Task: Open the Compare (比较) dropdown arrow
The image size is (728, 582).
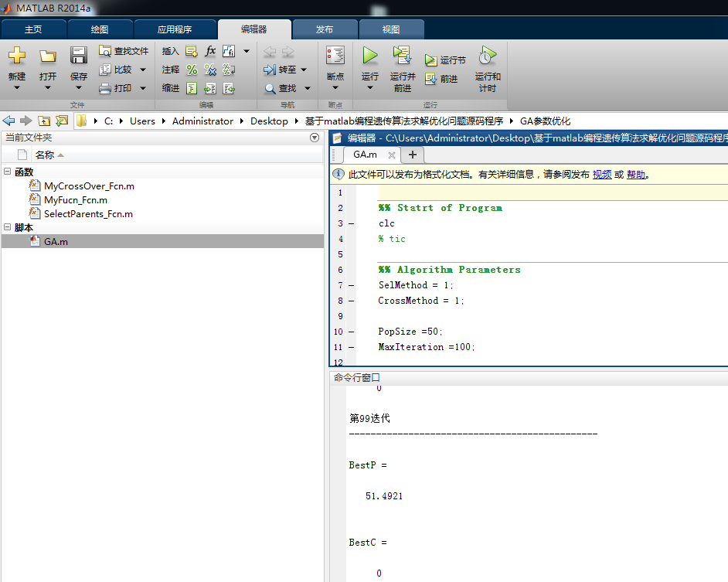Action: (143, 70)
